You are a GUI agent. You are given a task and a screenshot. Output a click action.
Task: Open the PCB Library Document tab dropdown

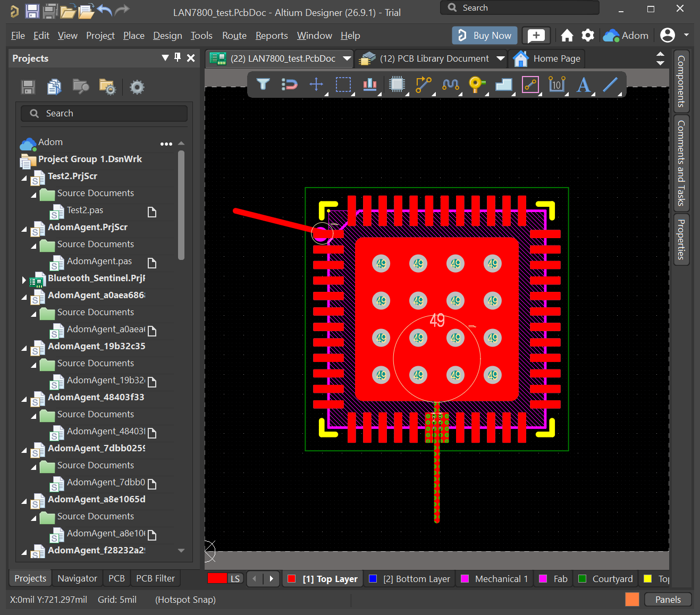501,58
